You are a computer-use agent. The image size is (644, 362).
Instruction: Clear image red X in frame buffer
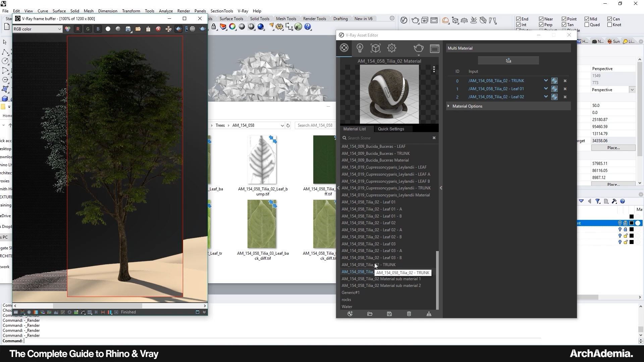(158, 29)
